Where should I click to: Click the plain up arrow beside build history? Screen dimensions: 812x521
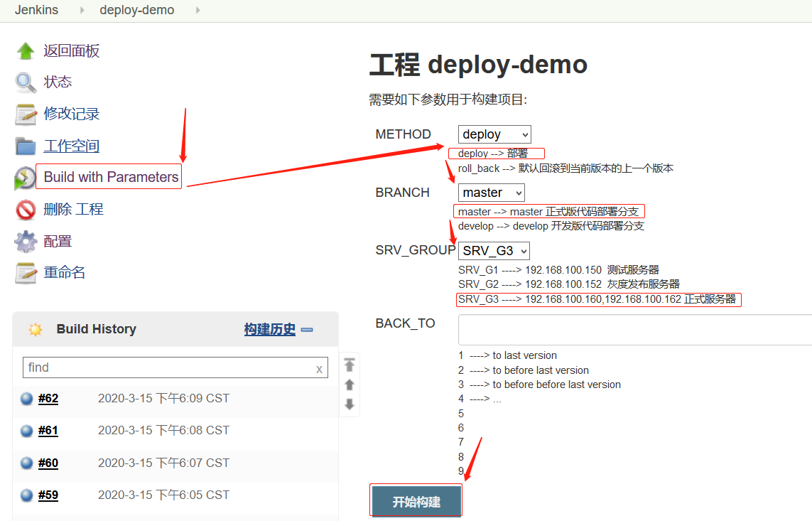(x=350, y=385)
